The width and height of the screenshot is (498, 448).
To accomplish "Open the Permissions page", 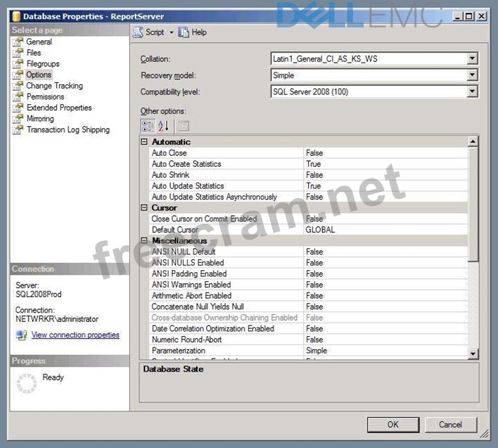I will tap(46, 97).
